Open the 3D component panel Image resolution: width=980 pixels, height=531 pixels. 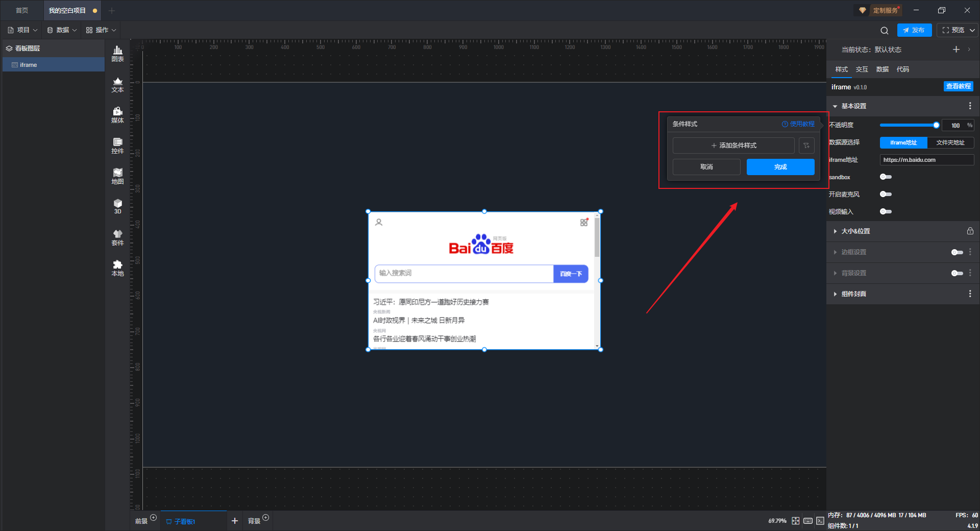point(117,206)
